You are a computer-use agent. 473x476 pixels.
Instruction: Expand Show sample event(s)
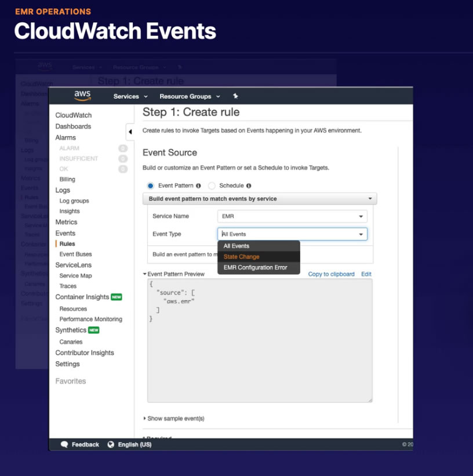point(174,419)
